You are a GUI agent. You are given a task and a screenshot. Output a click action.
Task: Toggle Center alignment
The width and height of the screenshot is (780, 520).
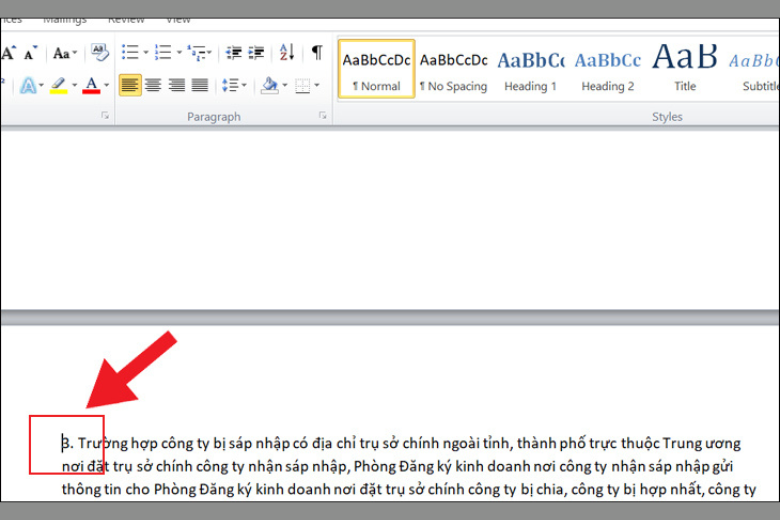[x=153, y=85]
